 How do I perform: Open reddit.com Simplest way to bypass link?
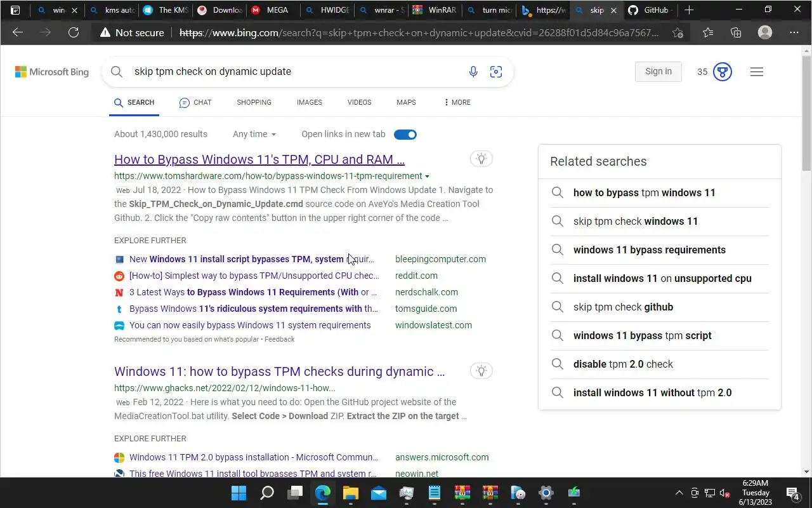(x=254, y=276)
